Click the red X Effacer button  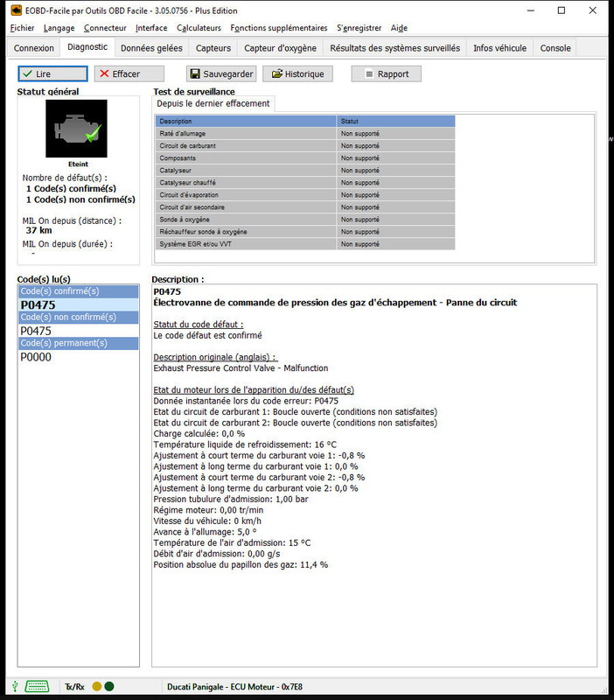pos(129,73)
